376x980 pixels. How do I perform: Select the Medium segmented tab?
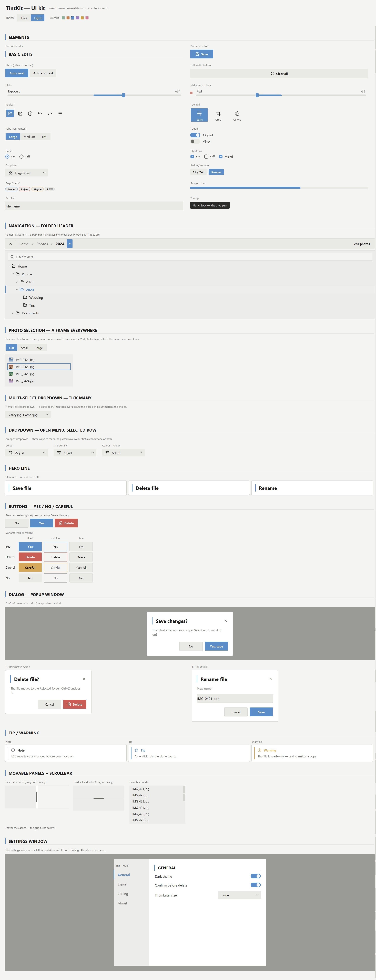tap(29, 137)
